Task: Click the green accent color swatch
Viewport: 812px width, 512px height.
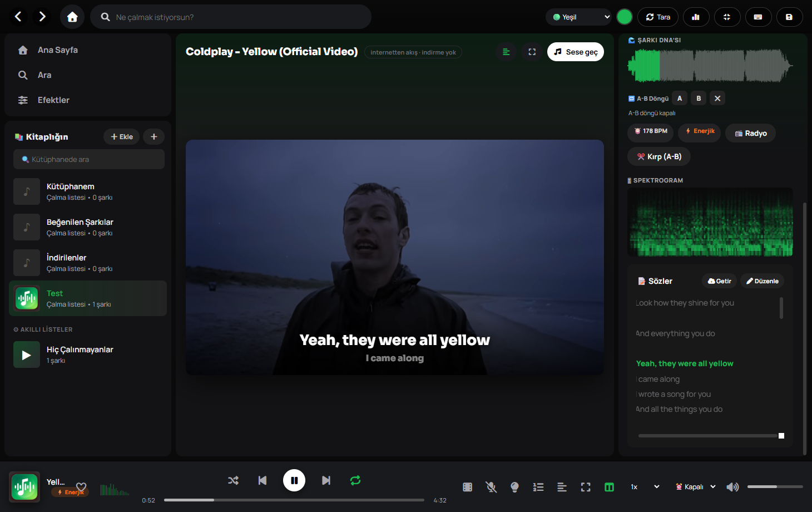Action: (x=625, y=17)
